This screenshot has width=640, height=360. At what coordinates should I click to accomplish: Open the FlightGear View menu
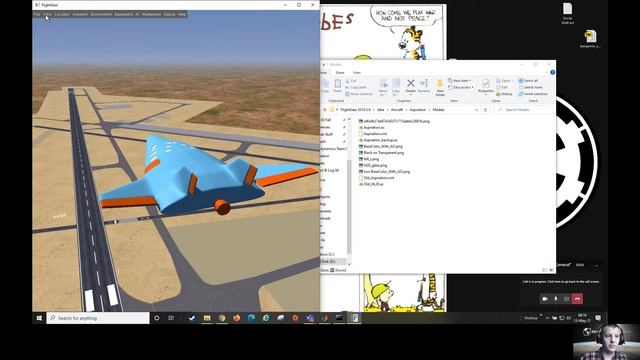click(47, 14)
